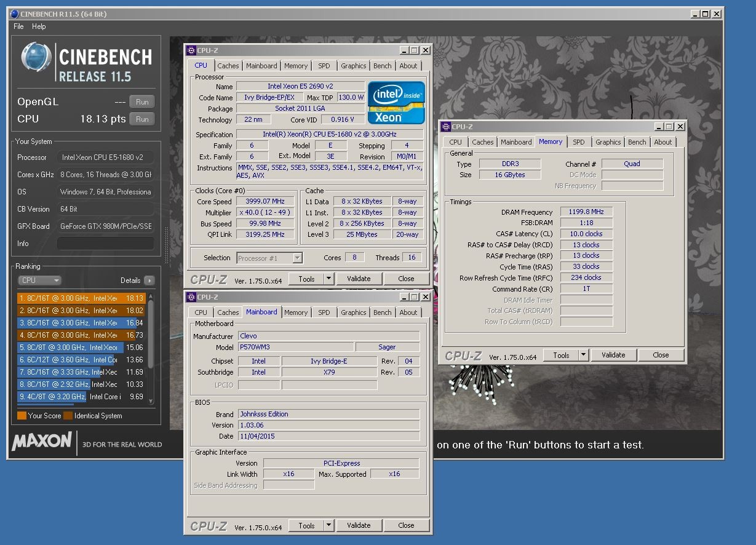Open Graphics tab in CPU-Z processor window
The width and height of the screenshot is (756, 545).
point(354,66)
